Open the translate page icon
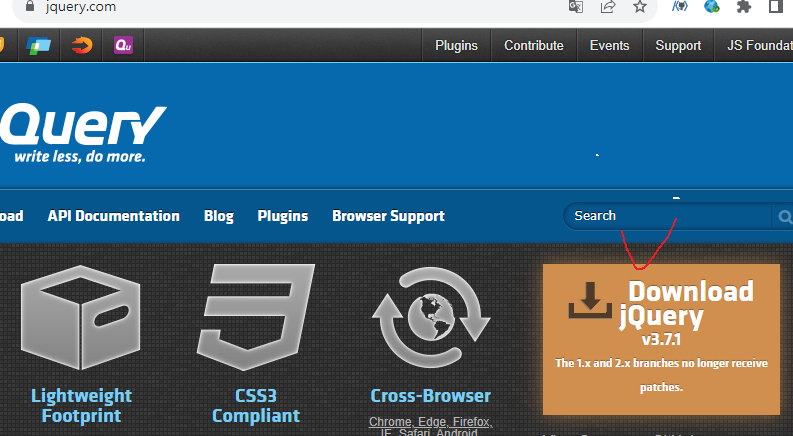This screenshot has width=793, height=436. (576, 6)
